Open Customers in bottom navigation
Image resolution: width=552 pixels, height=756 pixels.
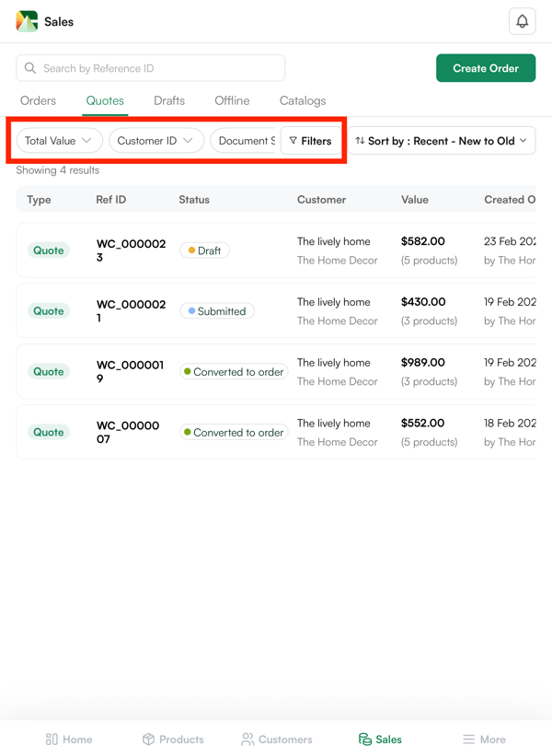click(276, 739)
